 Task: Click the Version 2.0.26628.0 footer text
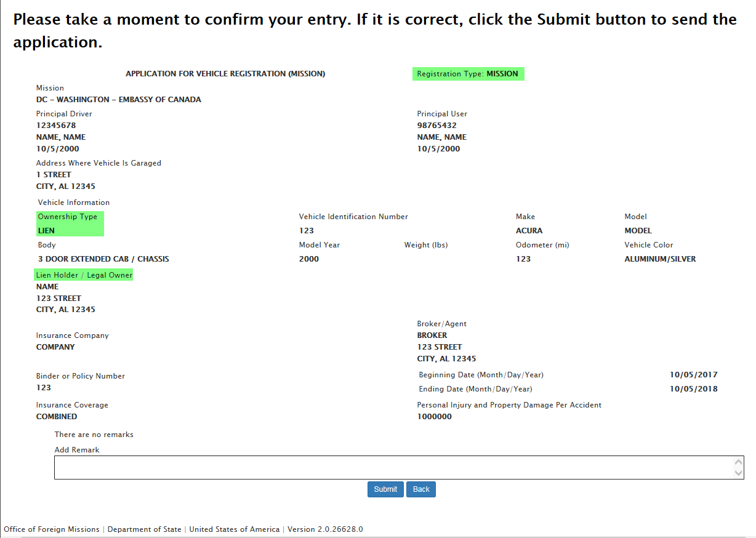[325, 529]
